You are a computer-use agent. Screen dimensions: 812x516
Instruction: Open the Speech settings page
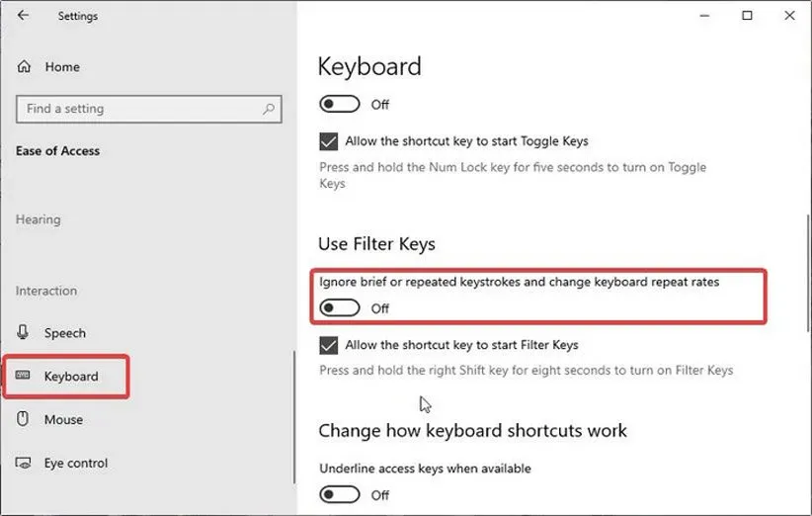[x=65, y=333]
